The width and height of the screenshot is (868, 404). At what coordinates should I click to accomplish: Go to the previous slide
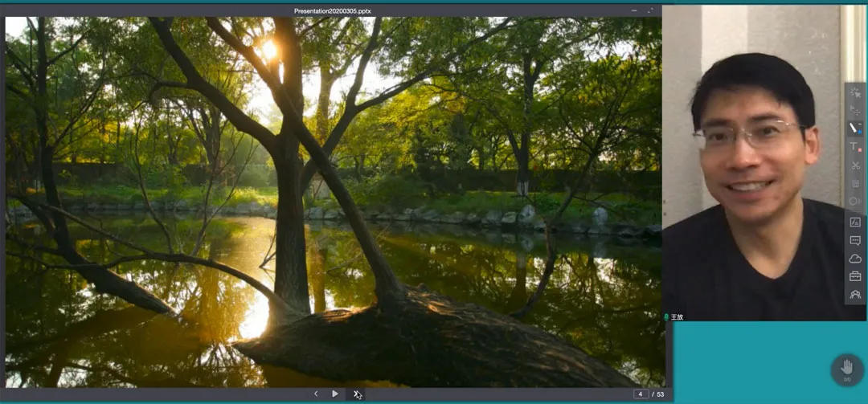[315, 394]
